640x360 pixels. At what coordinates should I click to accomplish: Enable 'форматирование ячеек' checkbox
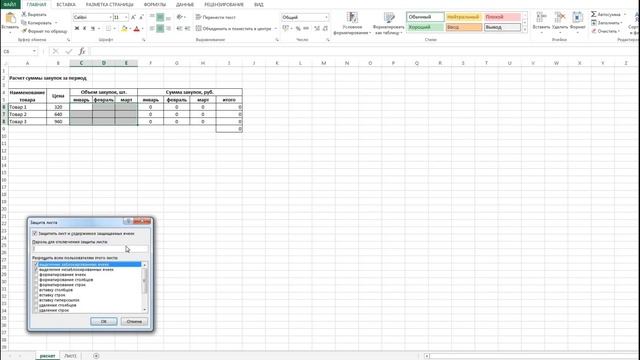coord(36,275)
